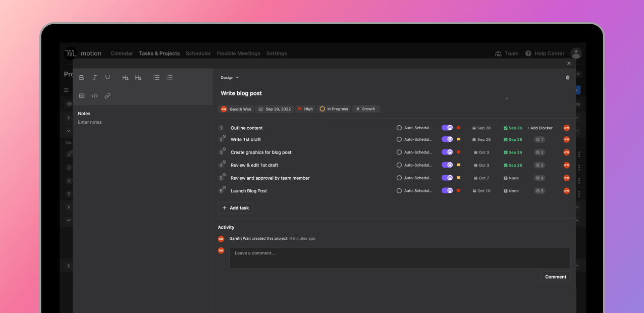Select the Review & edit 1st draft task name
Image resolution: width=644 pixels, height=313 pixels.
(x=254, y=165)
